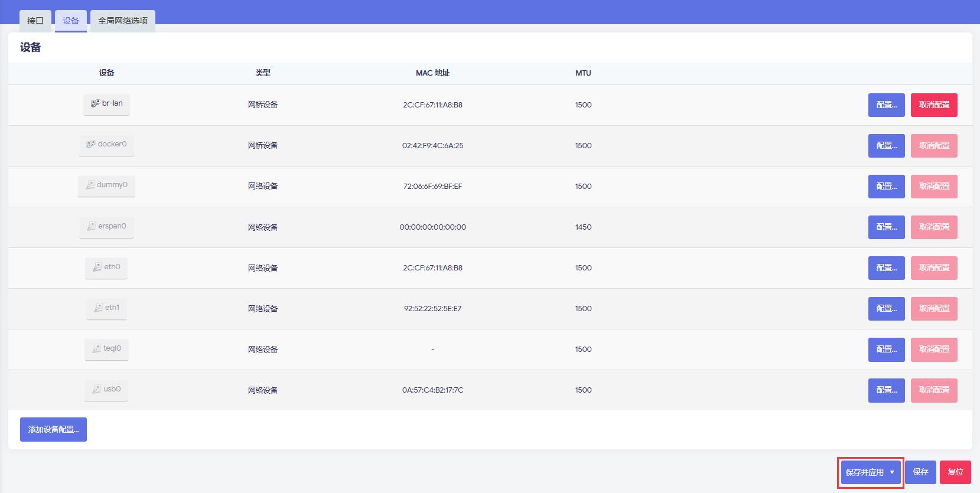Click MAC address of eth1 row
The image size is (980, 493).
click(x=432, y=309)
